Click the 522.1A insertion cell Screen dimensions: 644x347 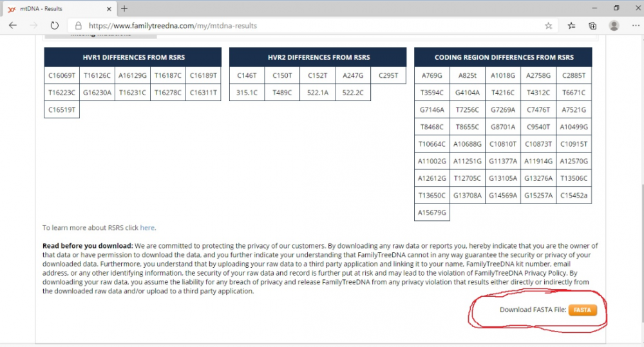318,93
